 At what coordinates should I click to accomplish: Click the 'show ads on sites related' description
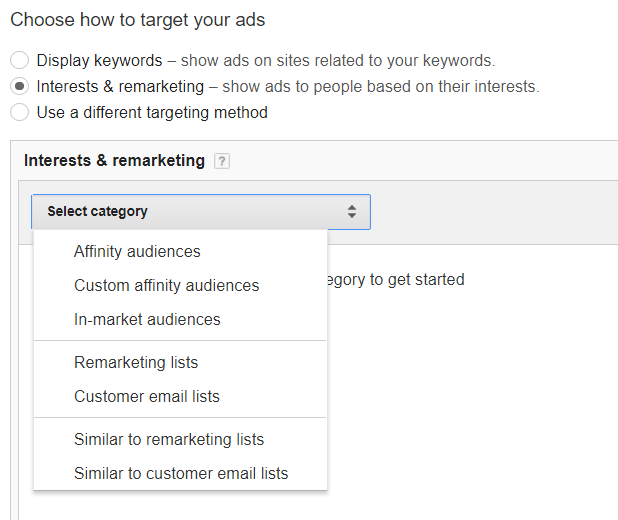click(338, 61)
